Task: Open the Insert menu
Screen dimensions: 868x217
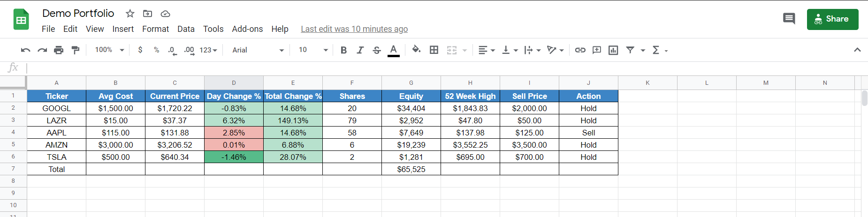Action: pyautogui.click(x=123, y=29)
